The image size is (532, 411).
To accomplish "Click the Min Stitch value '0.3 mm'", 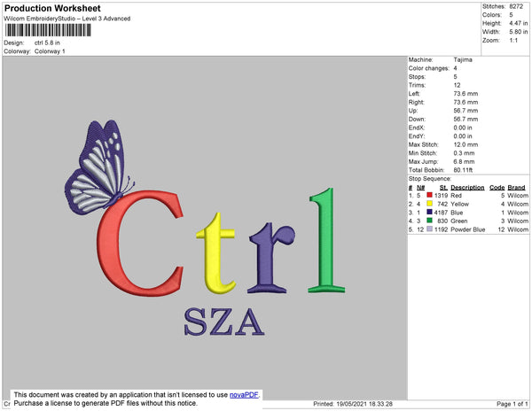I will (x=464, y=153).
